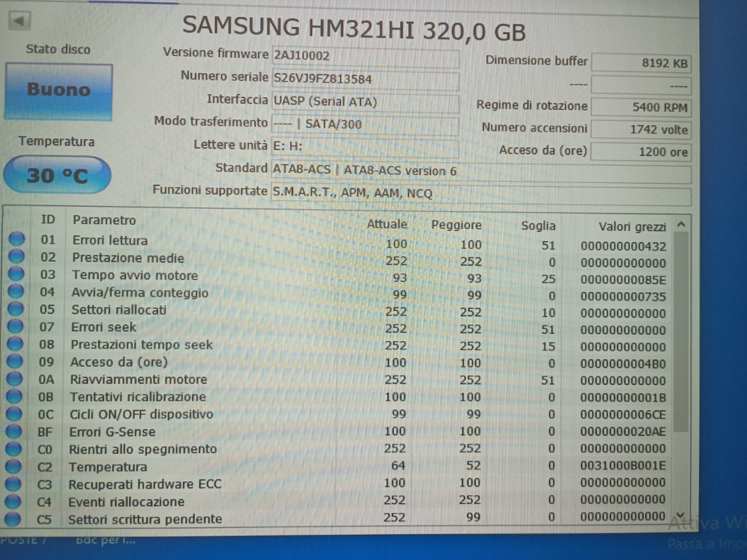Screen dimensions: 747x560
Task: Click the status circle for Eventi riallocazione
Action: click(x=13, y=501)
